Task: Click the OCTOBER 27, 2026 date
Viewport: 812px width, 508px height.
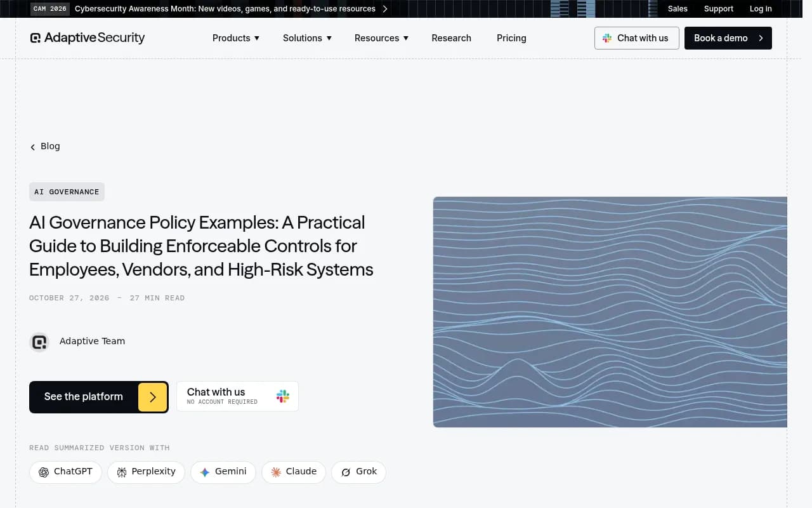Action: 69,298
